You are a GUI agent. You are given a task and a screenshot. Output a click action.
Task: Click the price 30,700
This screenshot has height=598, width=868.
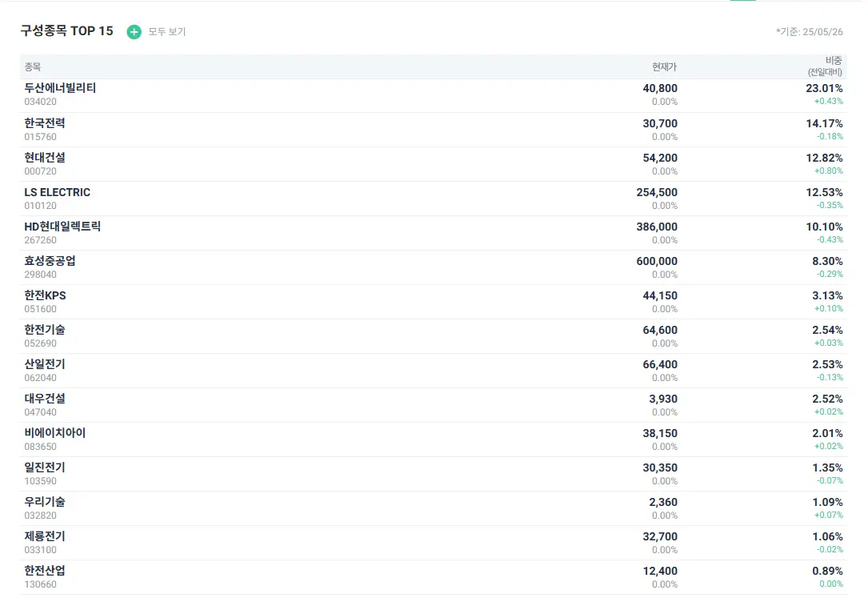pos(660,123)
